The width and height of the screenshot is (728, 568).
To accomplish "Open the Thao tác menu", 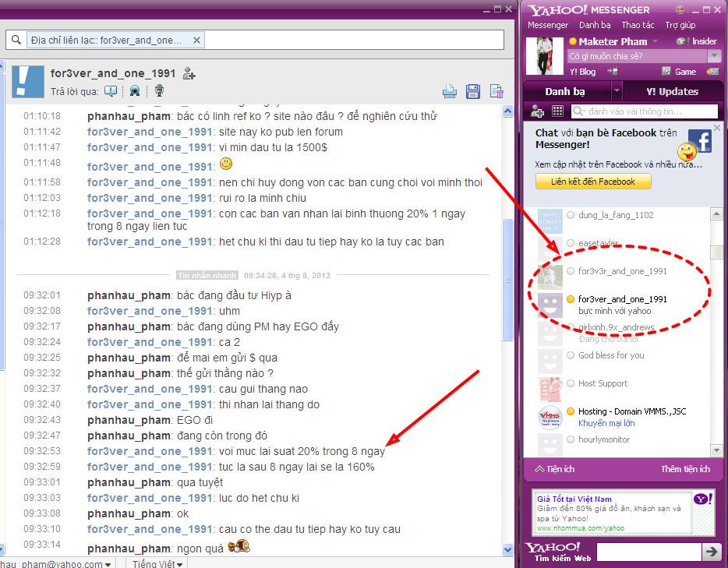I will (638, 25).
